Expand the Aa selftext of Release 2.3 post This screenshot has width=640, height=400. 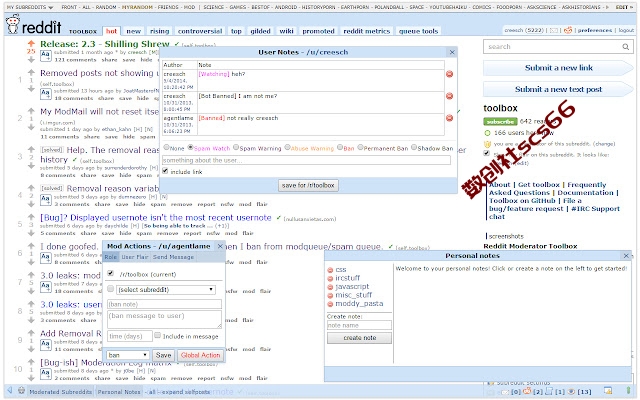click(x=45, y=56)
